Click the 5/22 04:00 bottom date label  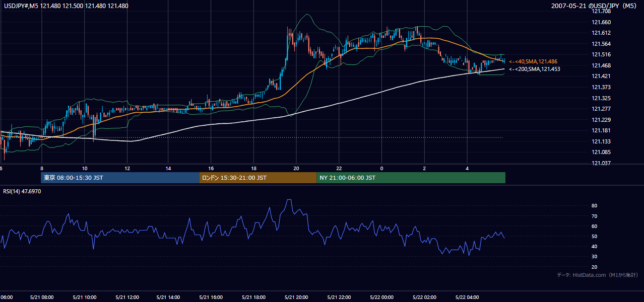[467, 297]
